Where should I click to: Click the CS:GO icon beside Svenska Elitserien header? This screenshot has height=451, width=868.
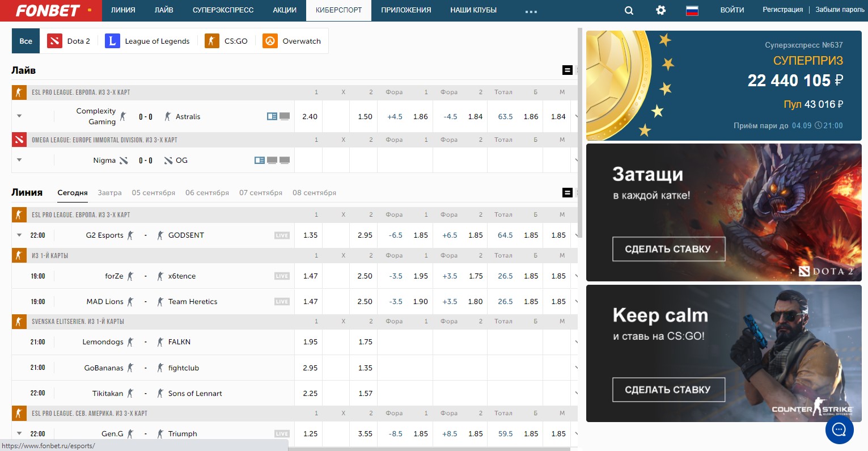click(x=19, y=322)
